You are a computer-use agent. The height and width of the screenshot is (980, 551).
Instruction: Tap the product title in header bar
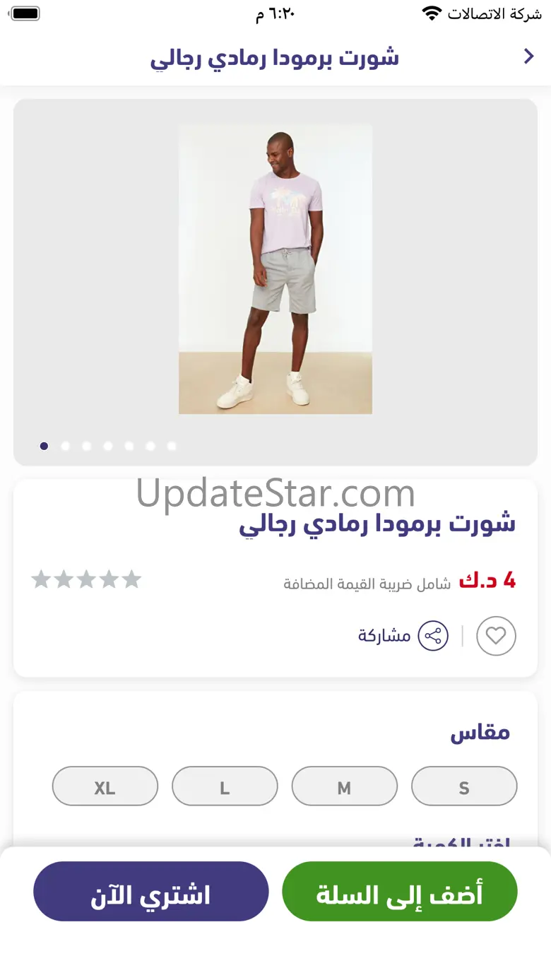[x=275, y=58]
